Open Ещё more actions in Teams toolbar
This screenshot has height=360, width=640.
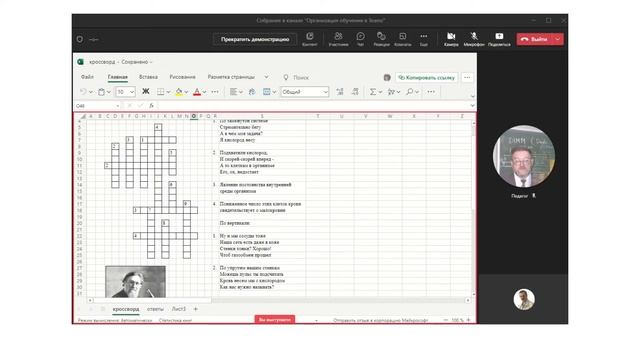click(x=424, y=39)
